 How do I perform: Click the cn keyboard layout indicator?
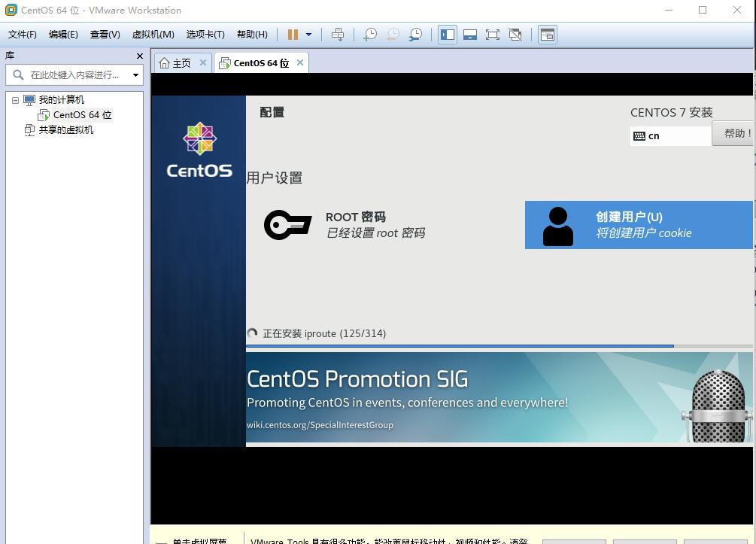[671, 136]
